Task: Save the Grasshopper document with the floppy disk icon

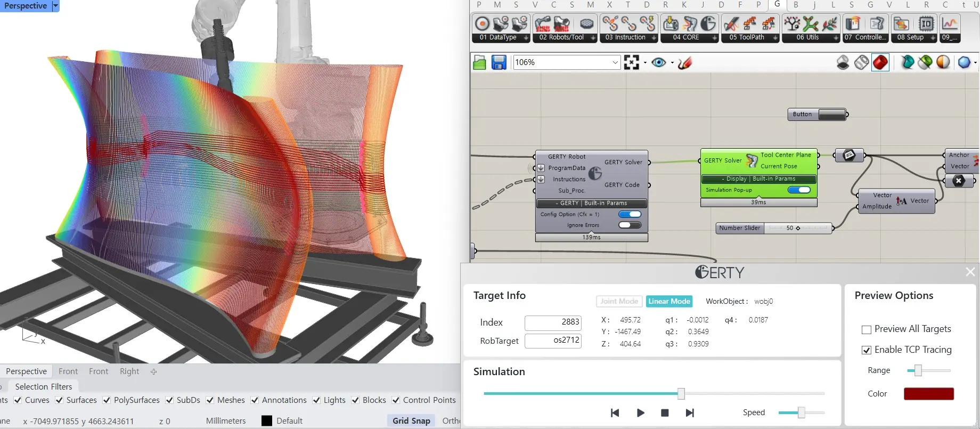Action: tap(499, 63)
